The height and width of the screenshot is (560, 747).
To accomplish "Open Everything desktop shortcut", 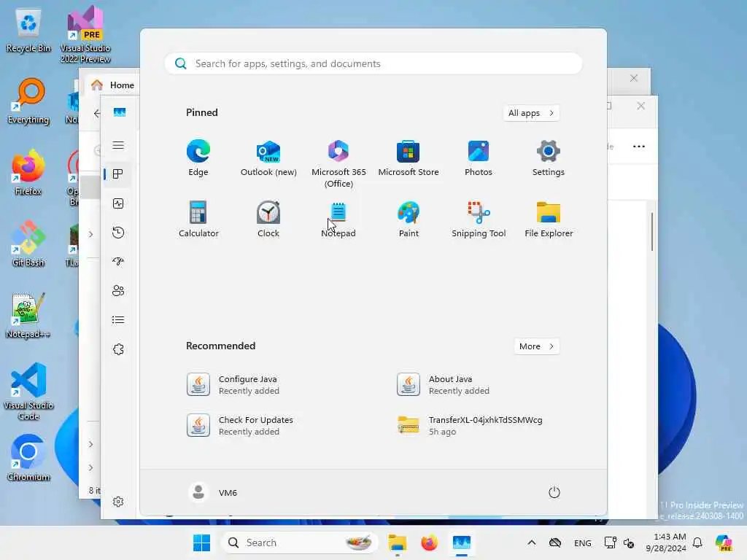I will [x=28, y=101].
